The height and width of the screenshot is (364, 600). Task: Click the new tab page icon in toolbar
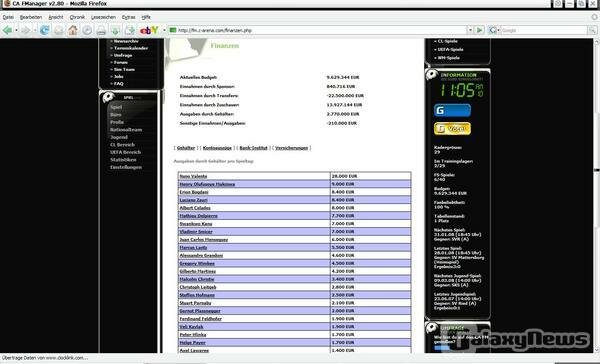click(130, 30)
